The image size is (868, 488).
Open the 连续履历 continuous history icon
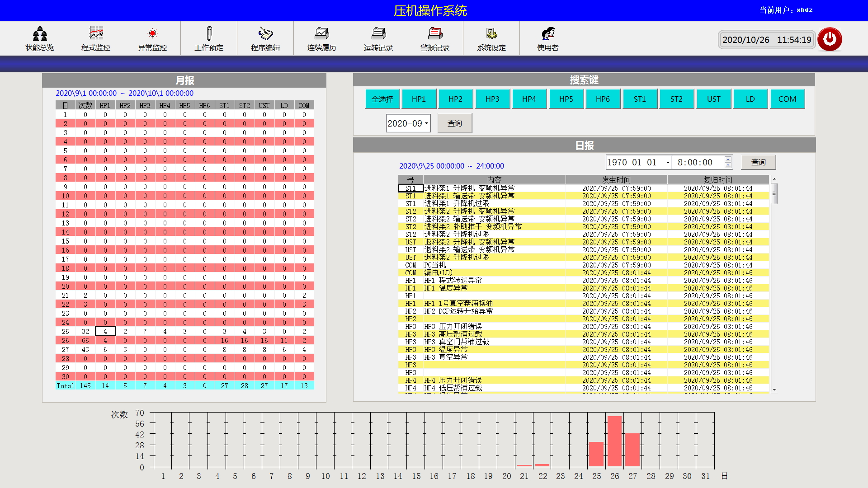(322, 39)
